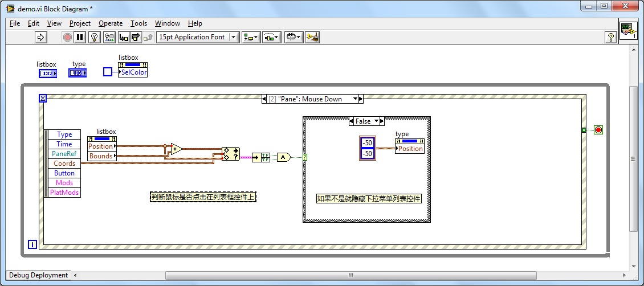Open the Align Objects dropdown
644x286 pixels.
pos(251,37)
